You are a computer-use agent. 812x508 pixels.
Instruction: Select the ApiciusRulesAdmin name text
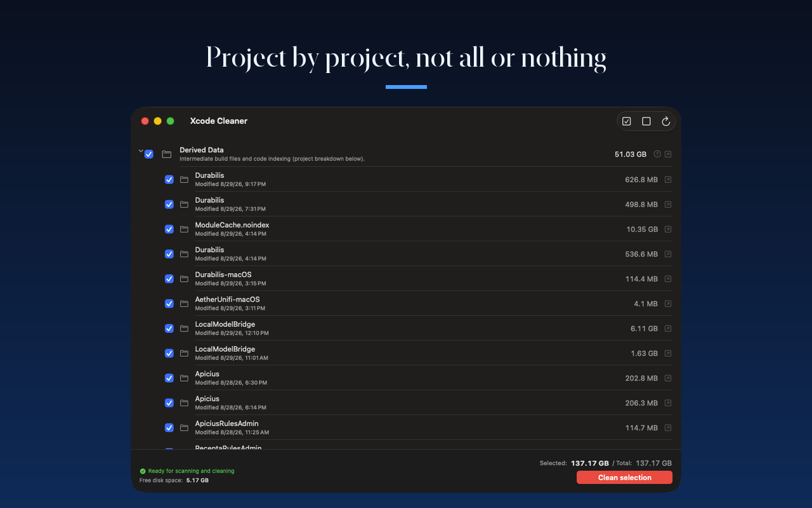(226, 423)
